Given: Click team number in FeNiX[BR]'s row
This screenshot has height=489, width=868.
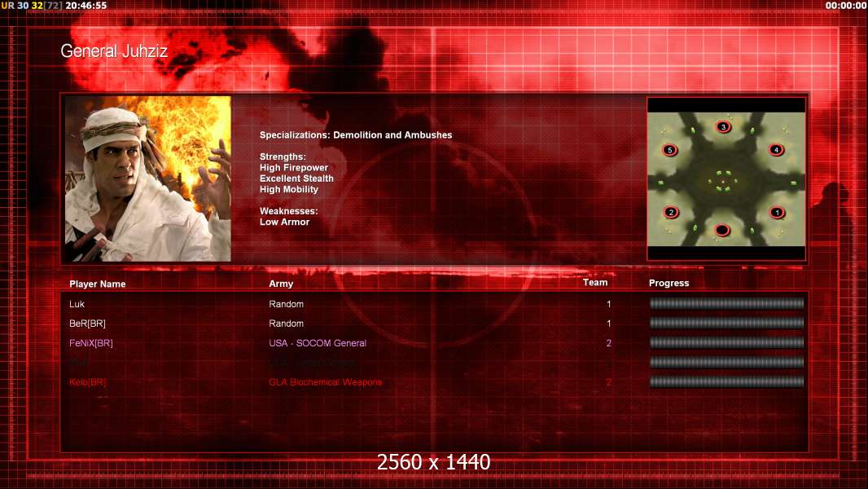Looking at the screenshot, I should 608,343.
